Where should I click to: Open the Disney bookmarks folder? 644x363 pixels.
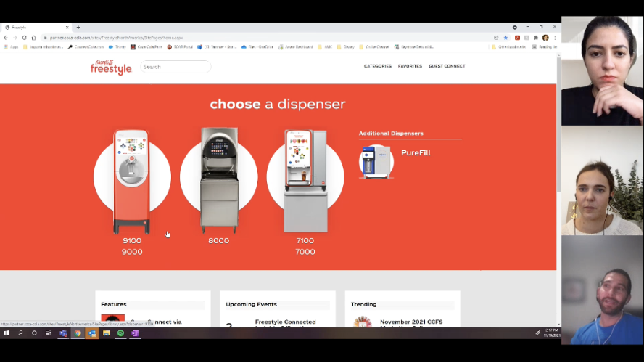pyautogui.click(x=345, y=47)
